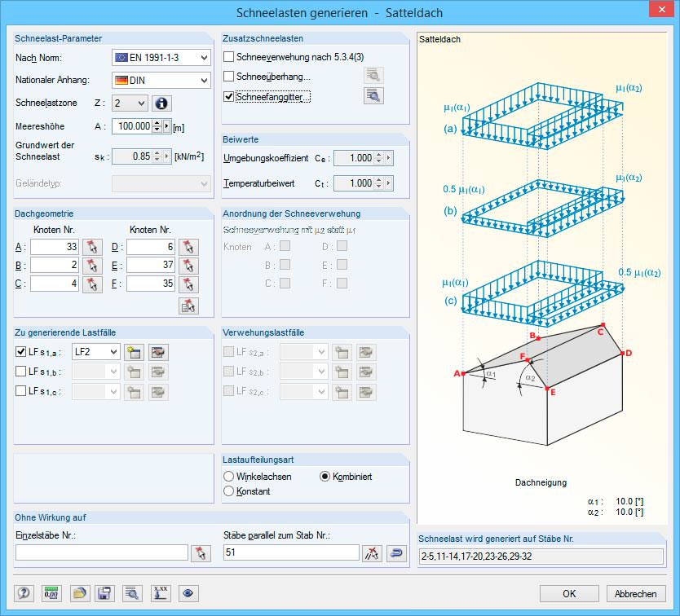Click the node D number field
This screenshot has width=680, height=616.
point(151,247)
